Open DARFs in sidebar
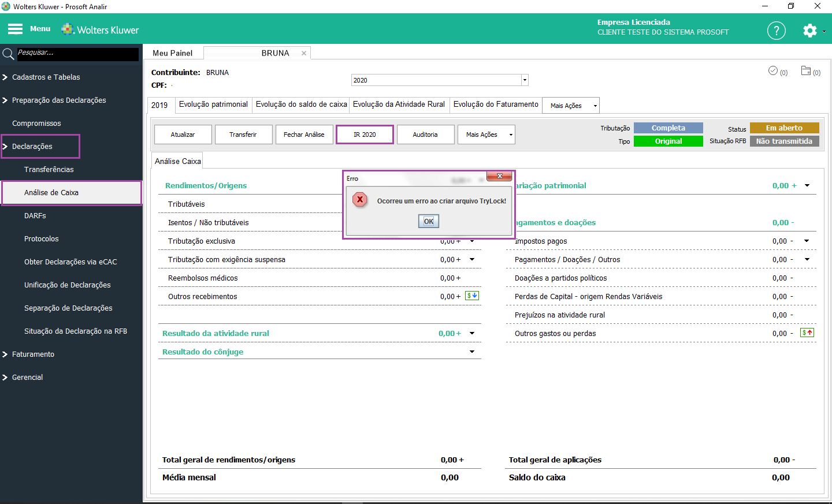This screenshot has width=832, height=504. click(x=35, y=216)
